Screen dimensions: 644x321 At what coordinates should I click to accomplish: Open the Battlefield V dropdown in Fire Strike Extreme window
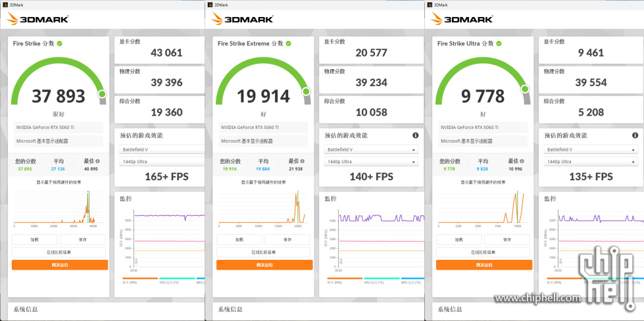tap(371, 149)
